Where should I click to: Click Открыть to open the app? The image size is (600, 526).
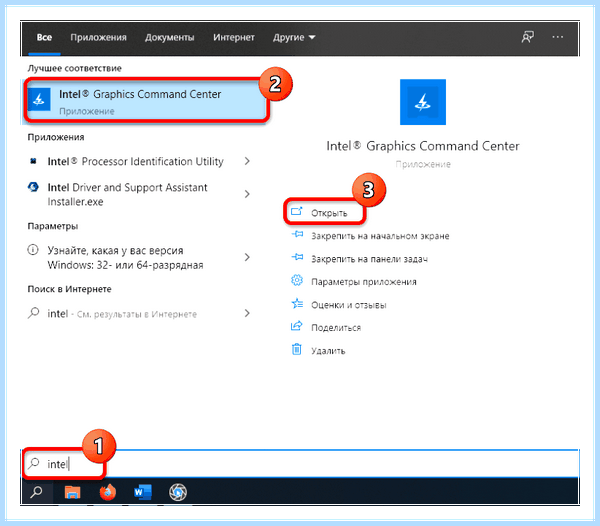329,213
